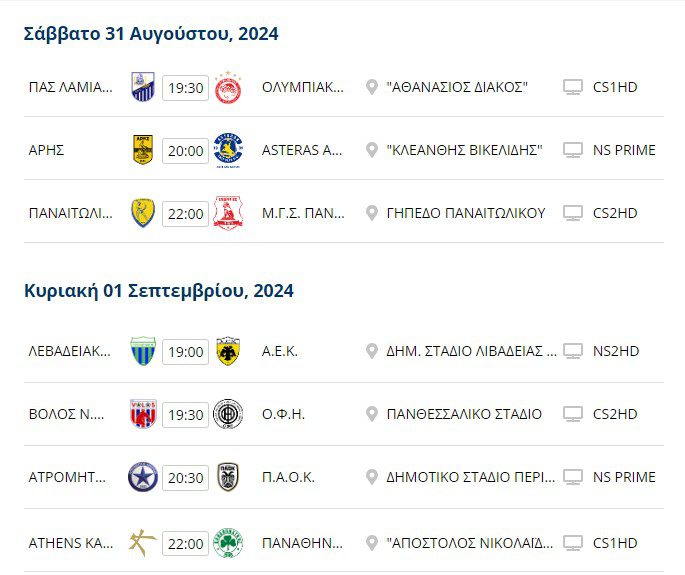Click the ΚΛΕΑΝΘΗΣ ΒΙΚΕΛΙΔΗΣ stadium name
The width and height of the screenshot is (685, 575).
pyautogui.click(x=464, y=150)
